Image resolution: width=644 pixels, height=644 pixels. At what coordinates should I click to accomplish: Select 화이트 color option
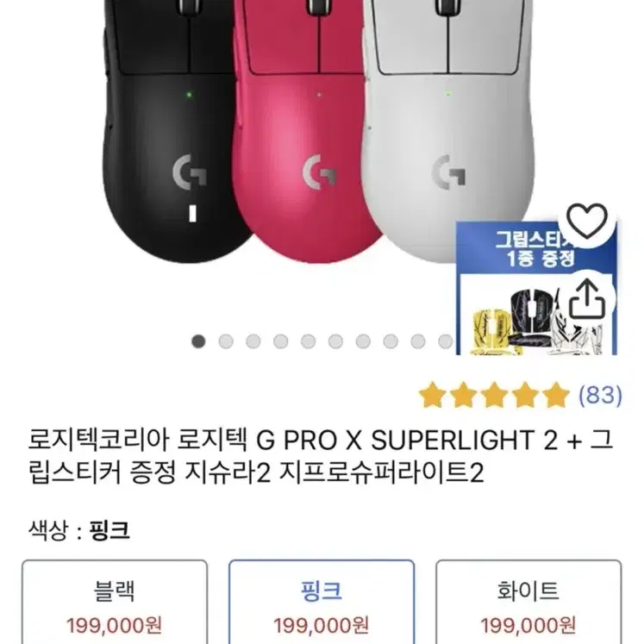528,602
